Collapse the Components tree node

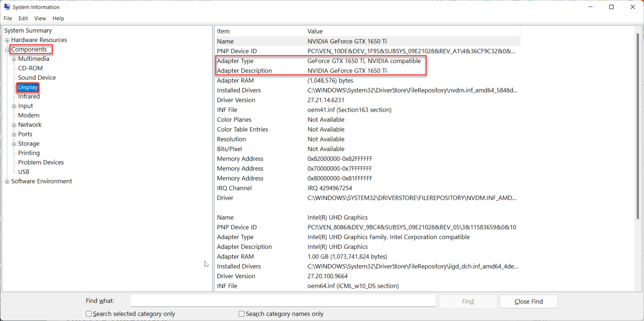coord(7,50)
